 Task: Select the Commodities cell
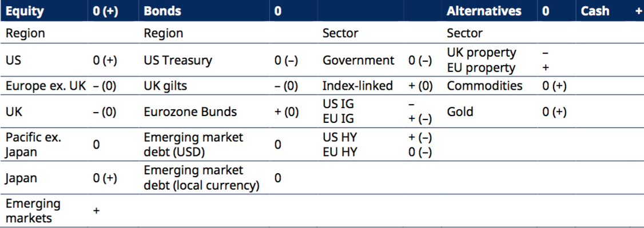[x=484, y=86]
